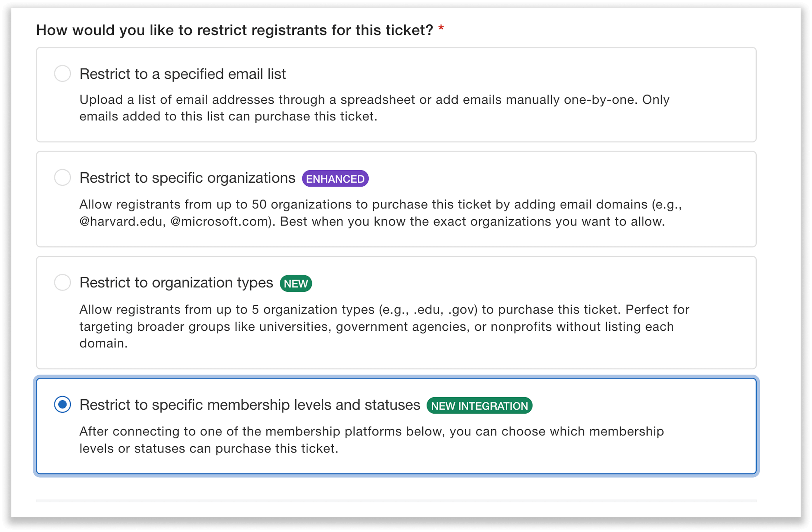Click the 'Restrict to organization types' label
The image size is (812, 532).
(x=176, y=283)
